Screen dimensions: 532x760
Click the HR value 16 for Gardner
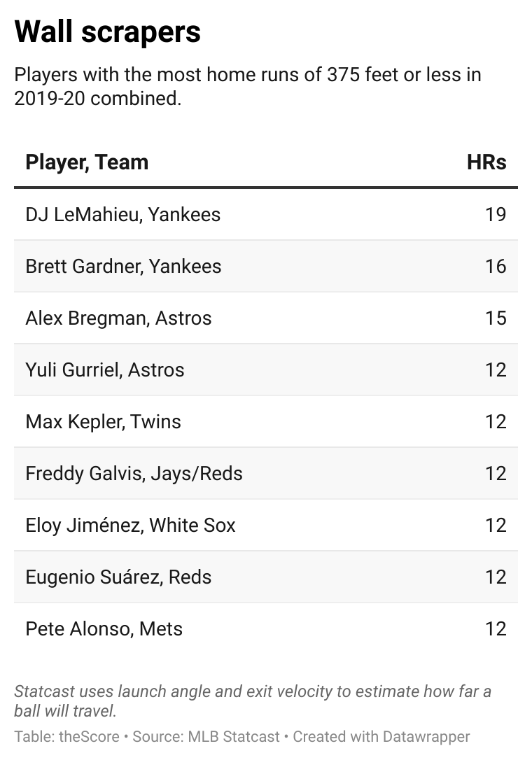click(496, 266)
